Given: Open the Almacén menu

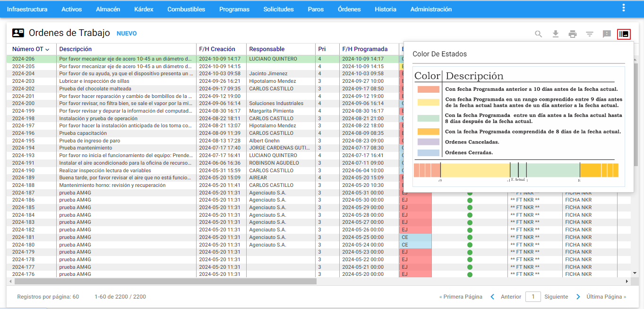Looking at the screenshot, I should click(x=108, y=9).
